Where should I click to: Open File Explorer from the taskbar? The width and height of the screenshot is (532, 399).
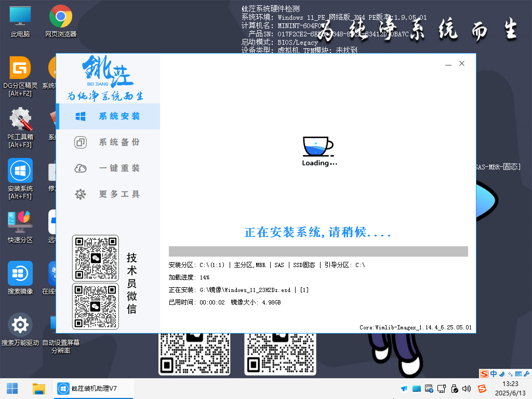[x=38, y=389]
